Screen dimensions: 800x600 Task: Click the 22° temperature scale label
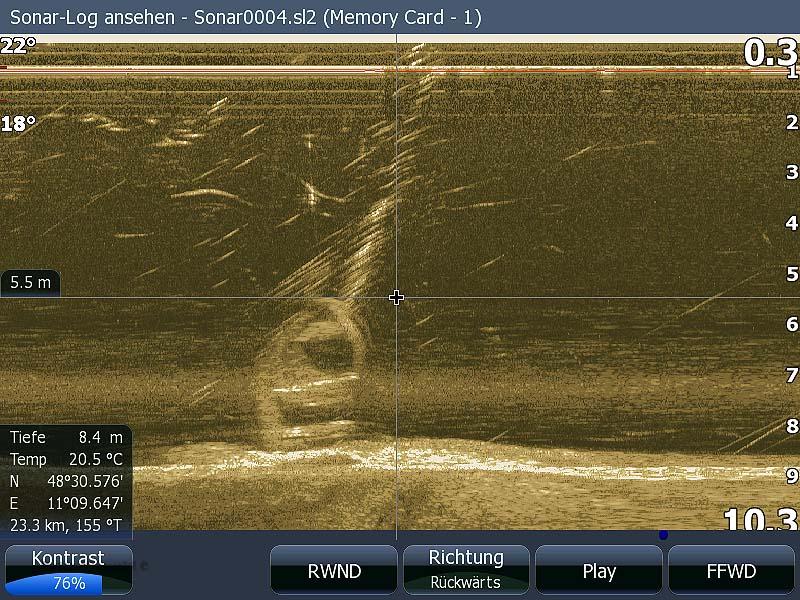[18, 45]
